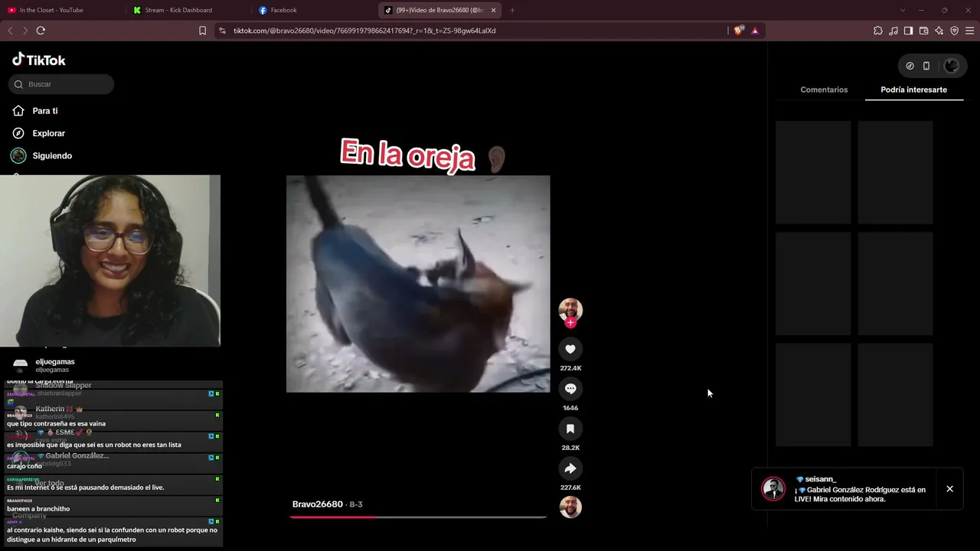Image resolution: width=980 pixels, height=551 pixels.
Task: Click the Buscar search field
Action: coord(61,84)
